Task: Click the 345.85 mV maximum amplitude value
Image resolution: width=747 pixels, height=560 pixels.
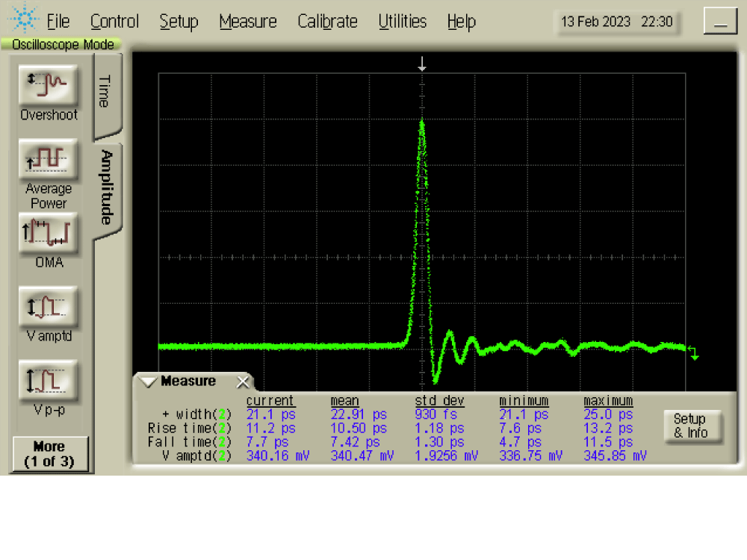Action: coord(615,455)
